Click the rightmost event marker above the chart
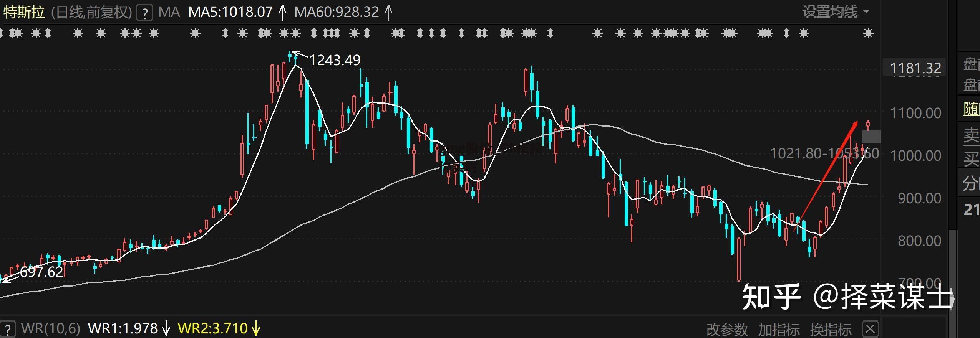 (x=868, y=34)
